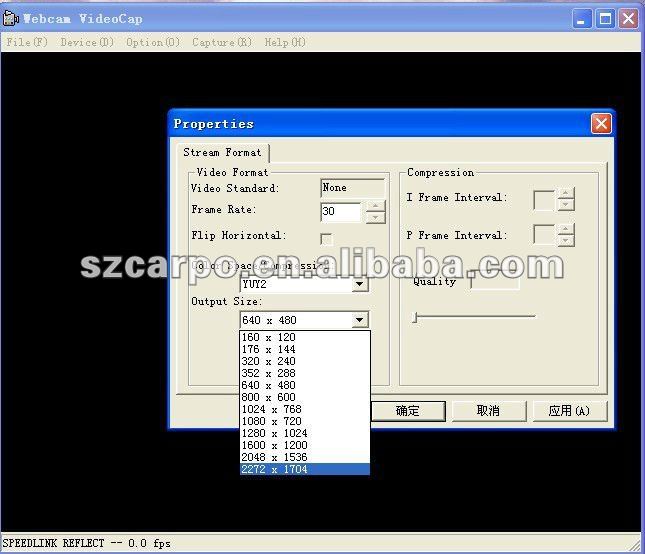This screenshot has height=554, width=645.
Task: Open the Help(H) menu
Action: [x=285, y=42]
